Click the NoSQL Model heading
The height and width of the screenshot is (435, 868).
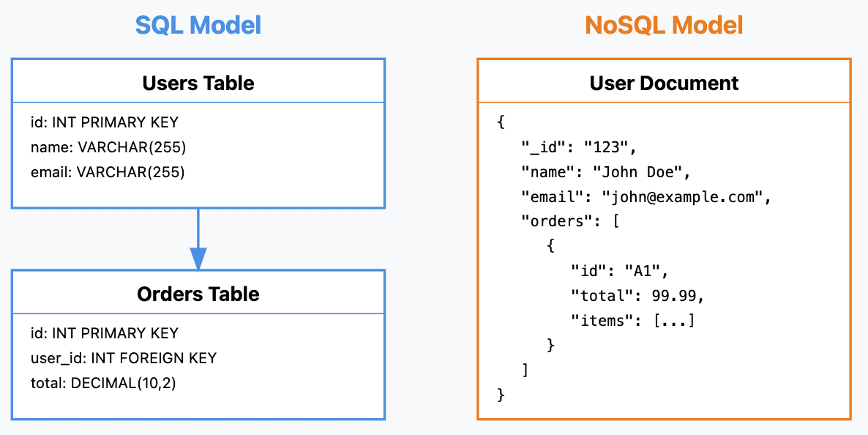(664, 26)
